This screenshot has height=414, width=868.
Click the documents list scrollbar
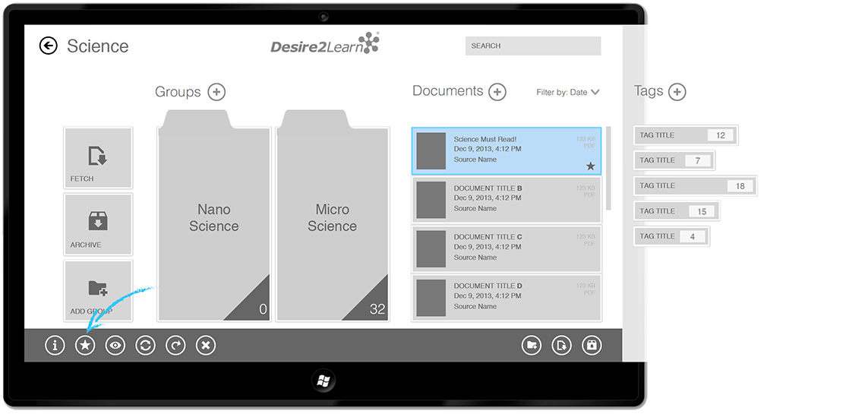(608, 167)
